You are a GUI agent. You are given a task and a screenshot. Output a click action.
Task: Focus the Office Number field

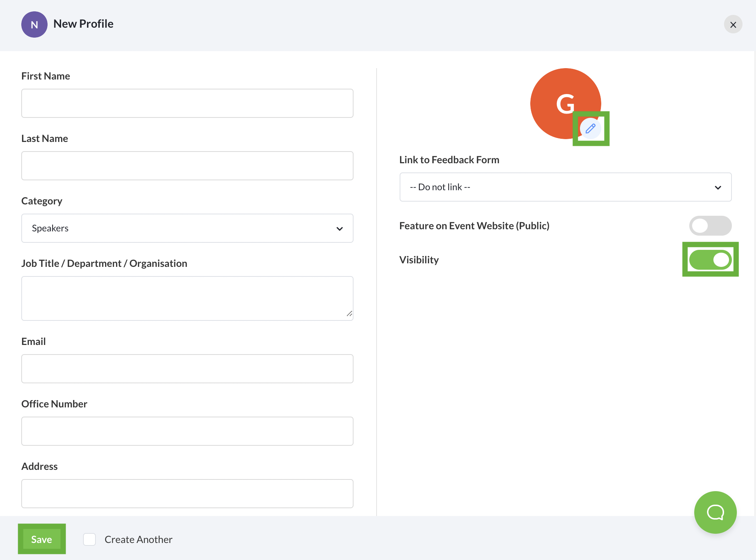tap(187, 431)
